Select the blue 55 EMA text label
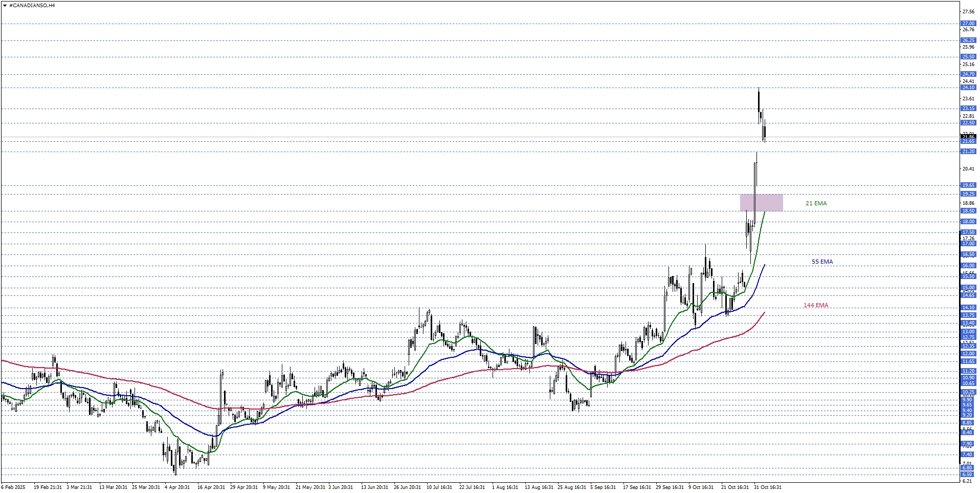This screenshot has width=980, height=493. (x=822, y=262)
